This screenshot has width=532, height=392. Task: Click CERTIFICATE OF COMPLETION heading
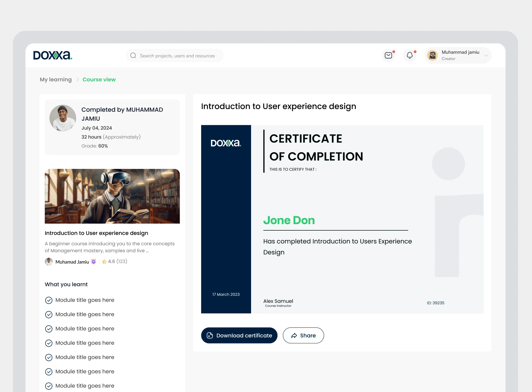[316, 147]
